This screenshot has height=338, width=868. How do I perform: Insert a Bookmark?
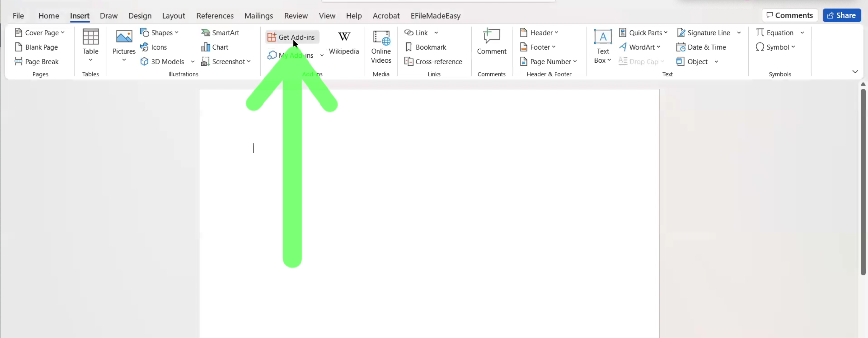click(x=426, y=47)
